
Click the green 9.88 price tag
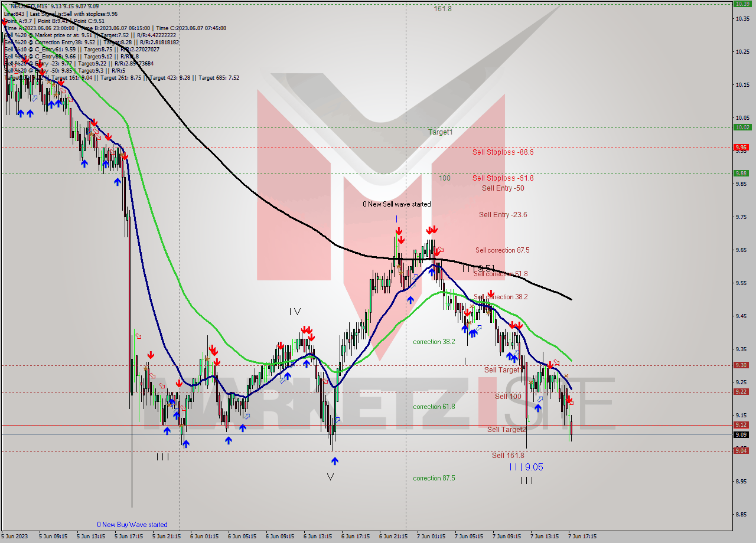point(742,173)
